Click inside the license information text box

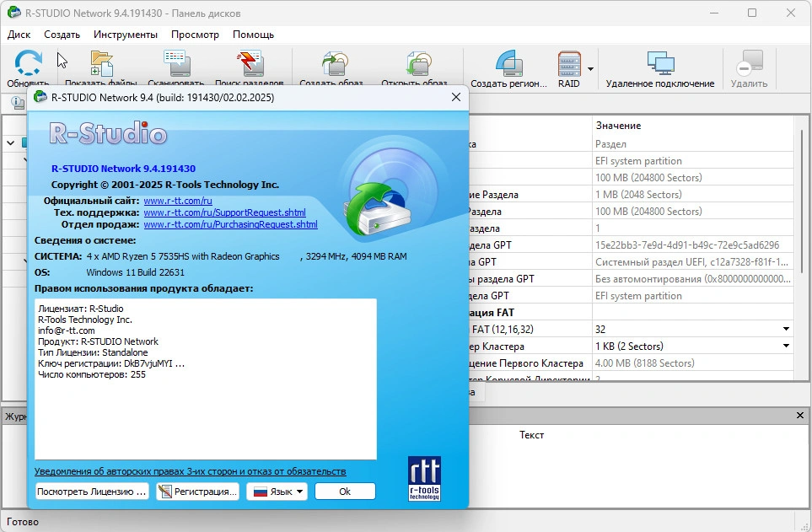click(x=206, y=379)
